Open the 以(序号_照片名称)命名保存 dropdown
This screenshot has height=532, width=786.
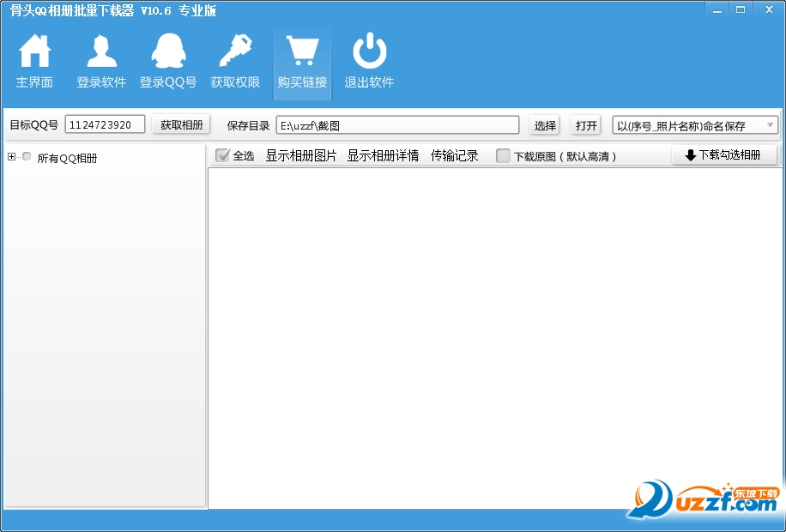coord(695,125)
